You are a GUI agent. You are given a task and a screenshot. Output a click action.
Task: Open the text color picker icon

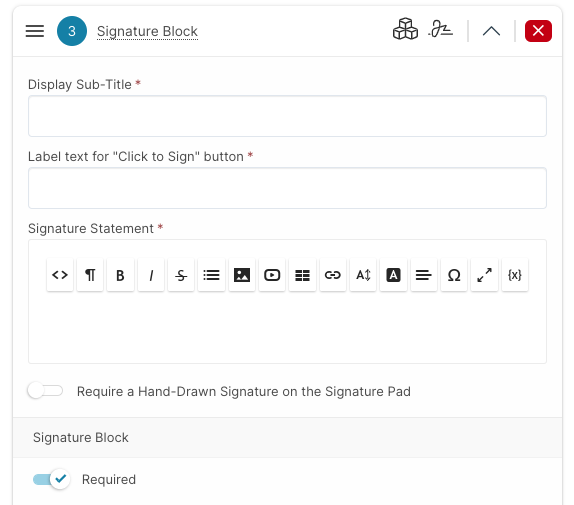(x=394, y=275)
